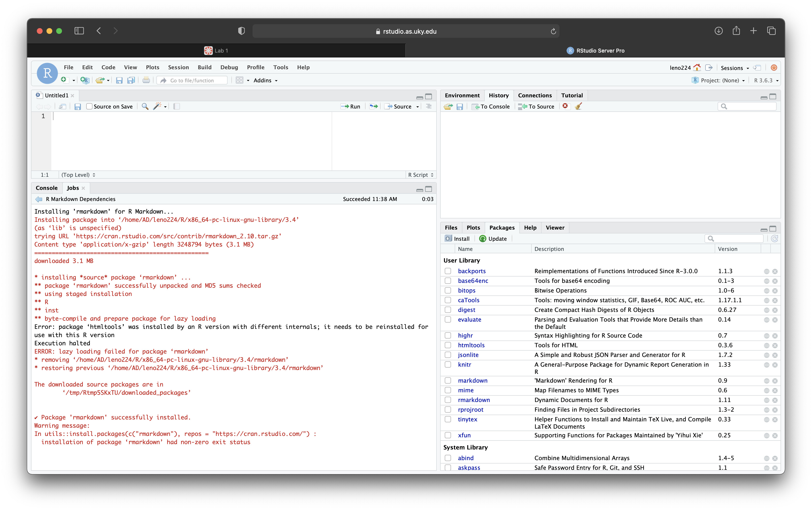Click remove package icon for htmltools
Viewport: 812px width, 510px height.
point(775,345)
